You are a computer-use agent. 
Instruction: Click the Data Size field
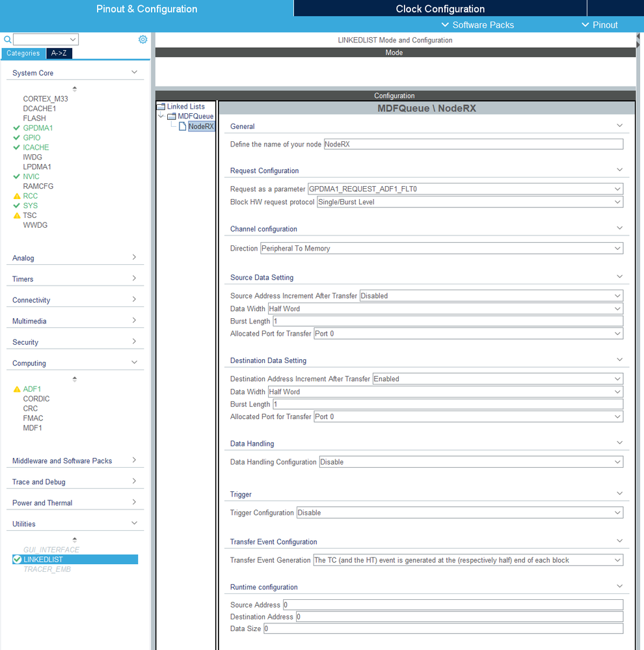point(444,629)
